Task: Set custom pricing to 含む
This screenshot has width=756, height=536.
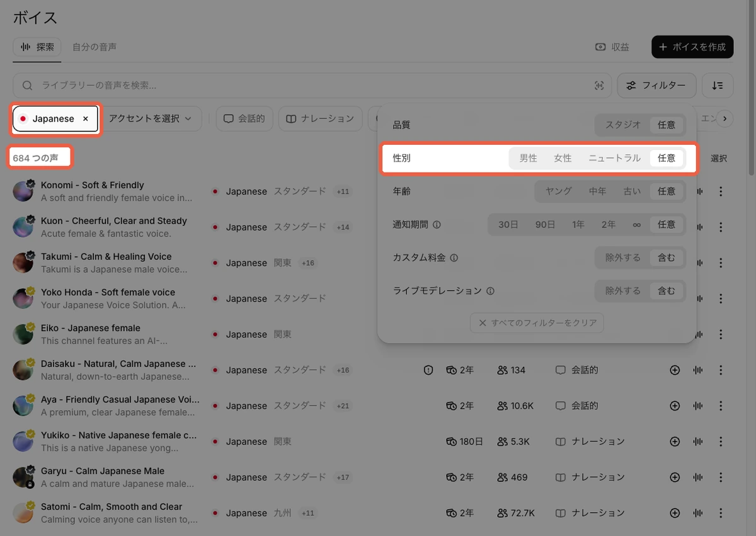Action: (x=667, y=258)
